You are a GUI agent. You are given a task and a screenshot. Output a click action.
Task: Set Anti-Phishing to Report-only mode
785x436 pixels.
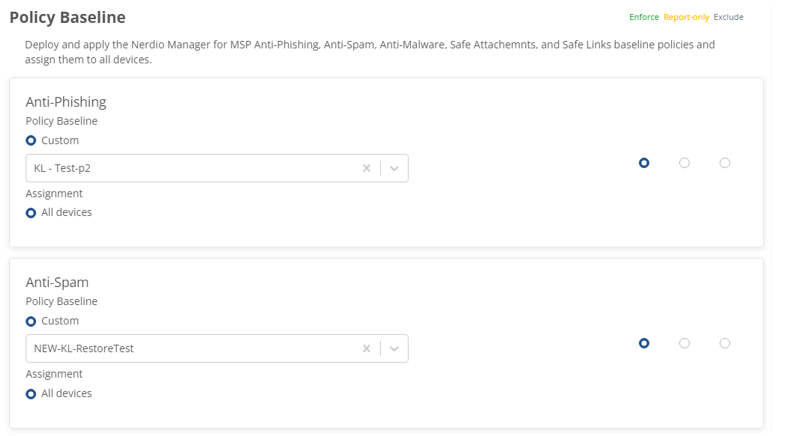point(684,163)
